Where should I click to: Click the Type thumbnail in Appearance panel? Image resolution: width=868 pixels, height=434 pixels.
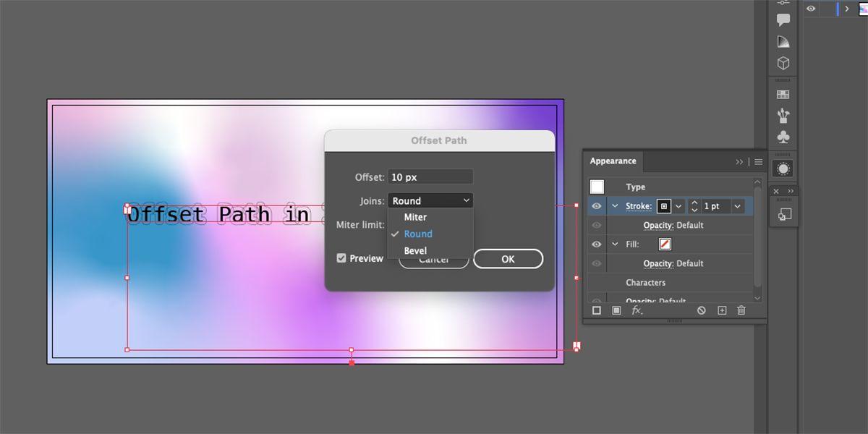[597, 187]
